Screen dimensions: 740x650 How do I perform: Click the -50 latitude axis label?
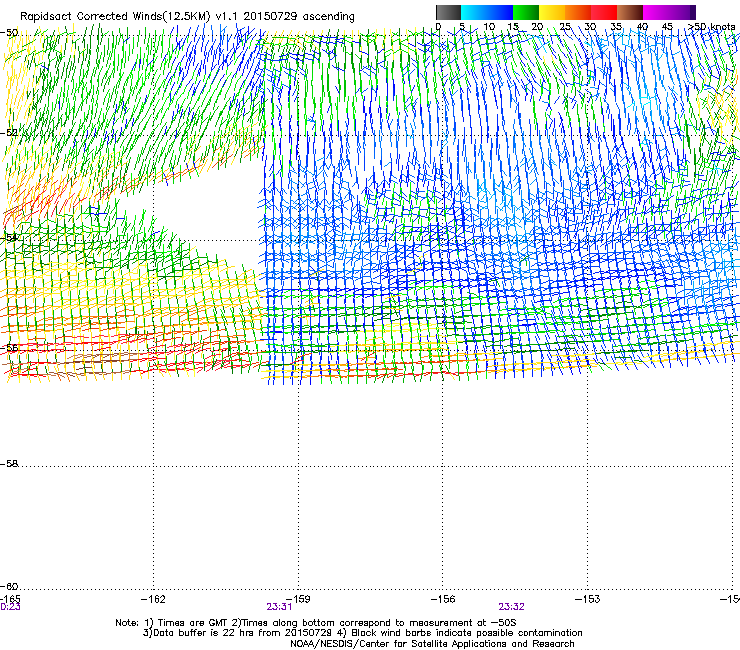click(9, 33)
